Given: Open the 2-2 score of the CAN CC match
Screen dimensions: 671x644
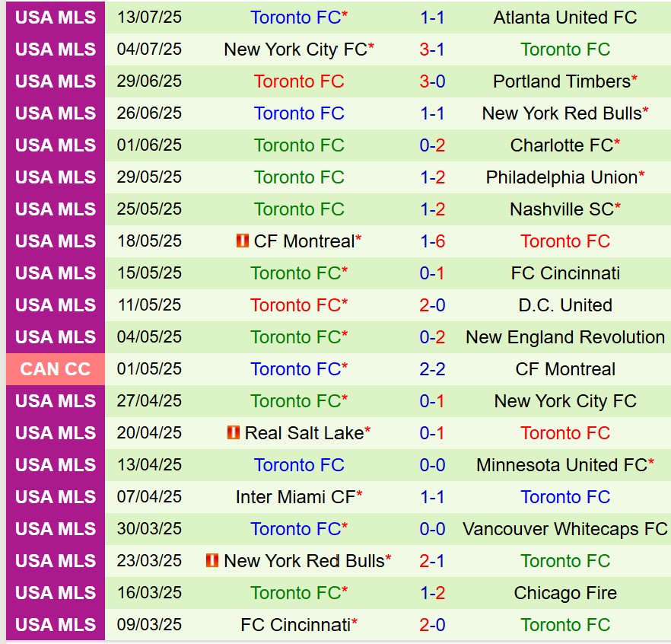Looking at the screenshot, I should [432, 369].
